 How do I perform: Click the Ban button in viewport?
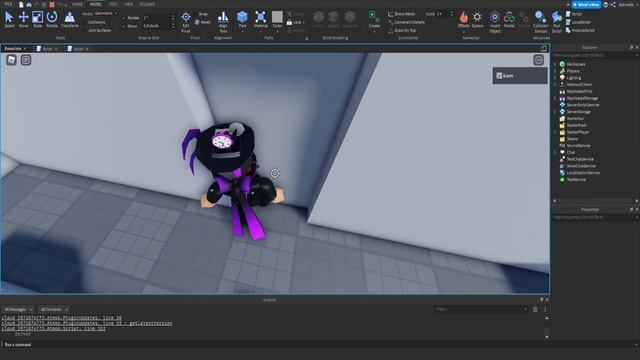520,76
